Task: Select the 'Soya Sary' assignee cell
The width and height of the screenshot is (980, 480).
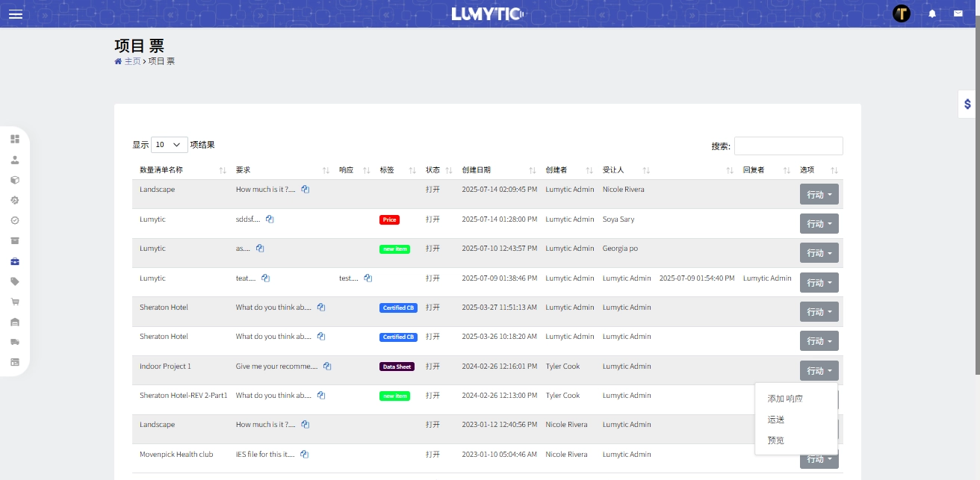Action: (x=618, y=219)
